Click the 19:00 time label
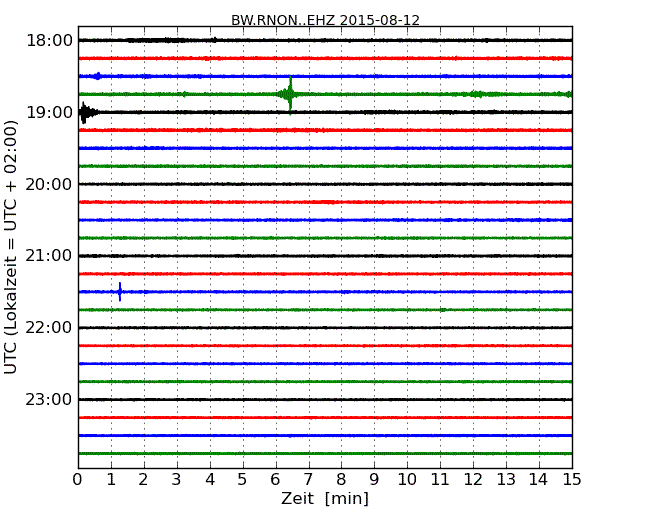This screenshot has width=650, height=520. pyautogui.click(x=49, y=112)
